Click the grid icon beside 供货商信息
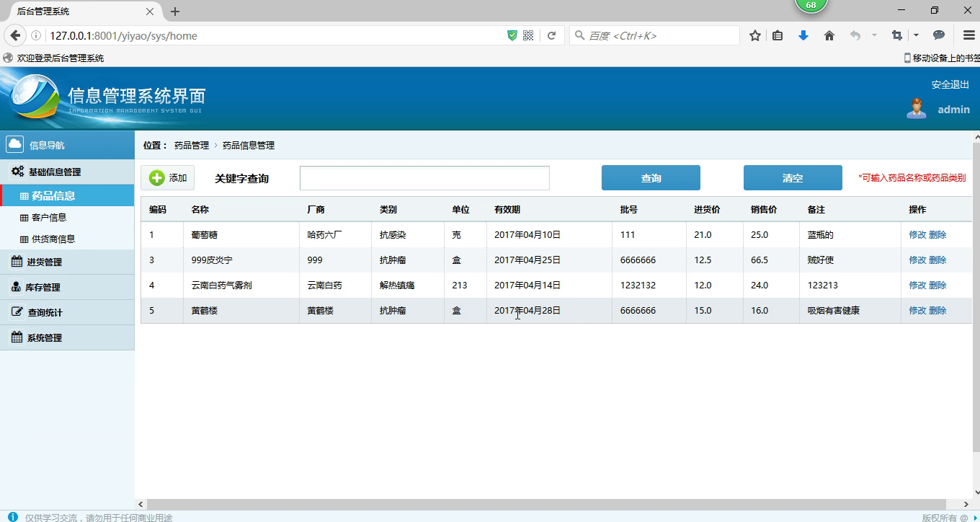Screen dimensions: 980x522 pyautogui.click(x=24, y=239)
